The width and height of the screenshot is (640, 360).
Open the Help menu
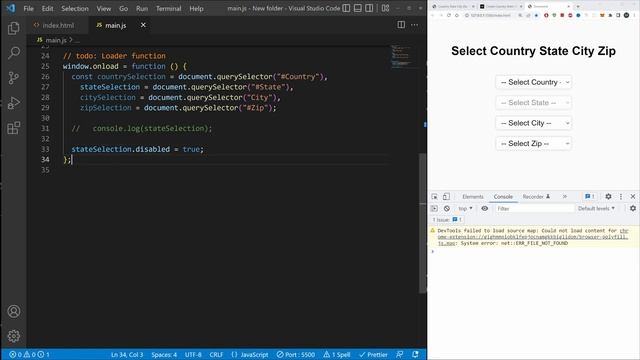196,9
